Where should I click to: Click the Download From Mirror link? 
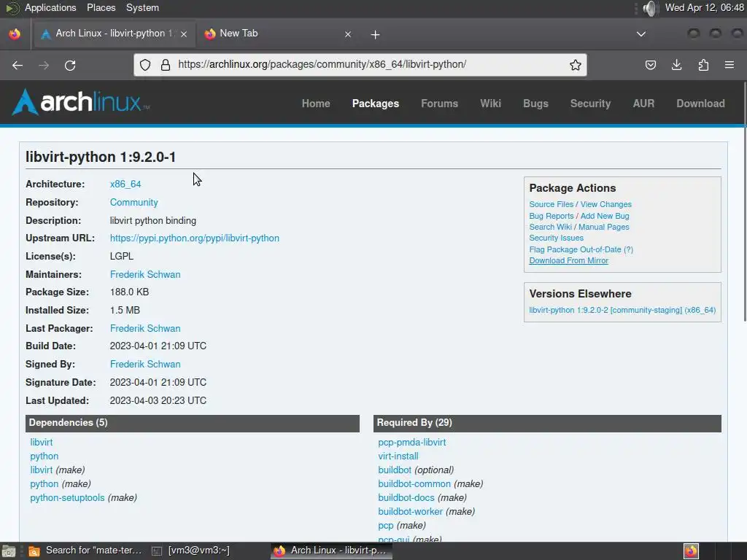pos(568,260)
